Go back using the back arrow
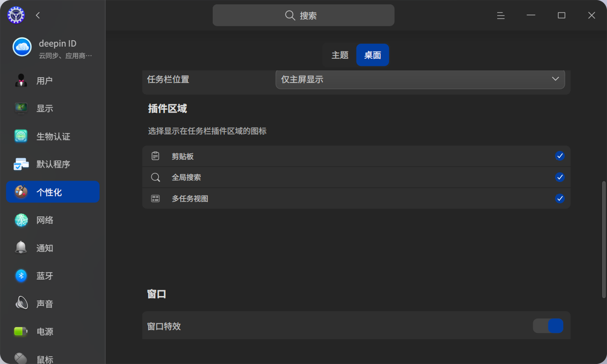The width and height of the screenshot is (607, 364). [38, 16]
